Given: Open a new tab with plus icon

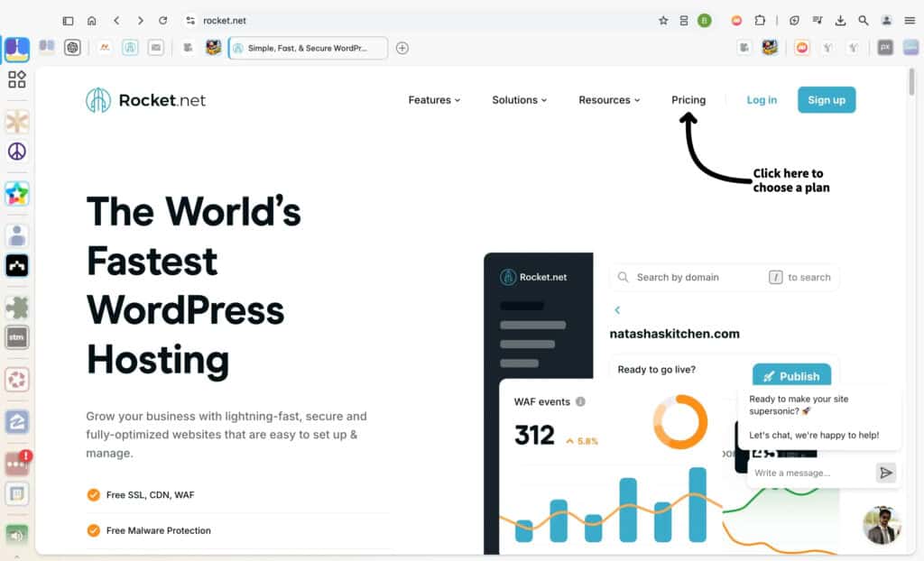Looking at the screenshot, I should pyautogui.click(x=402, y=48).
